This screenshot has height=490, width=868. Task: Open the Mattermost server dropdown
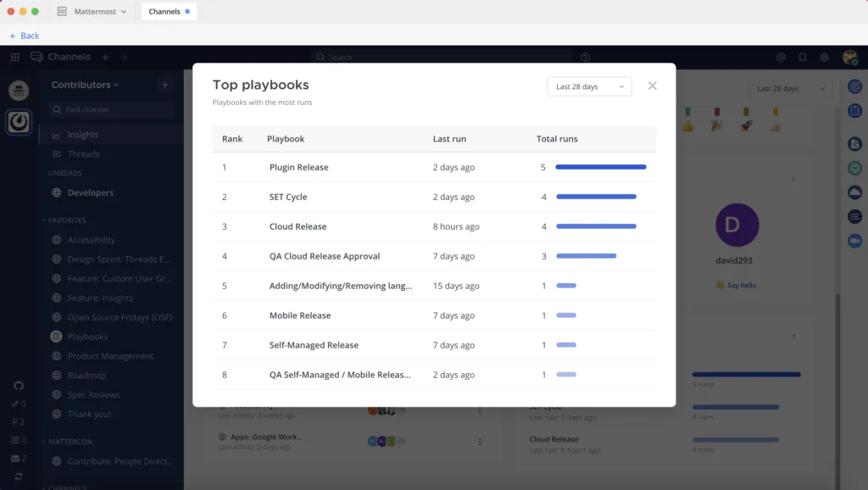[92, 11]
